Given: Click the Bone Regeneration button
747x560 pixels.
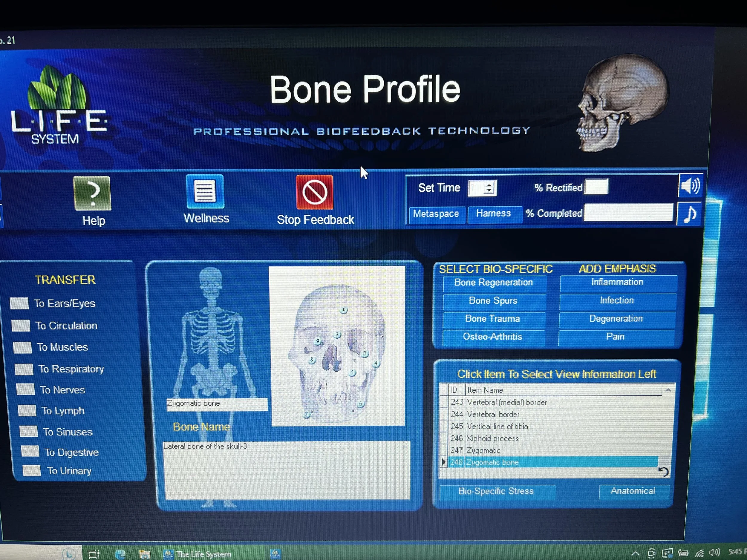Looking at the screenshot, I should [x=494, y=283].
